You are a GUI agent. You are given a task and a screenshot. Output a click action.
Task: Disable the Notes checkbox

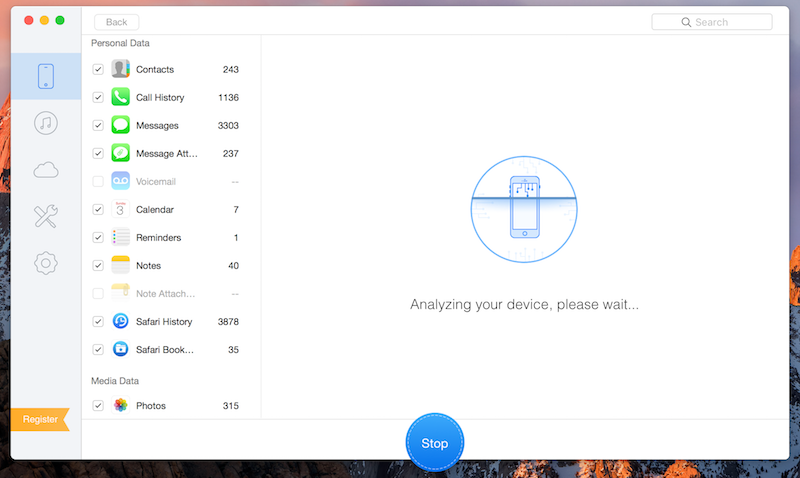pyautogui.click(x=98, y=265)
